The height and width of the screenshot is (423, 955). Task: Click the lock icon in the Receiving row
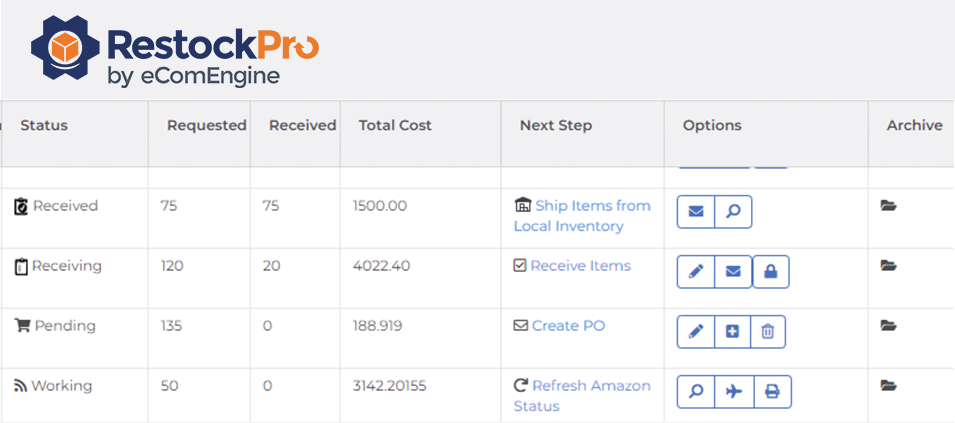771,272
